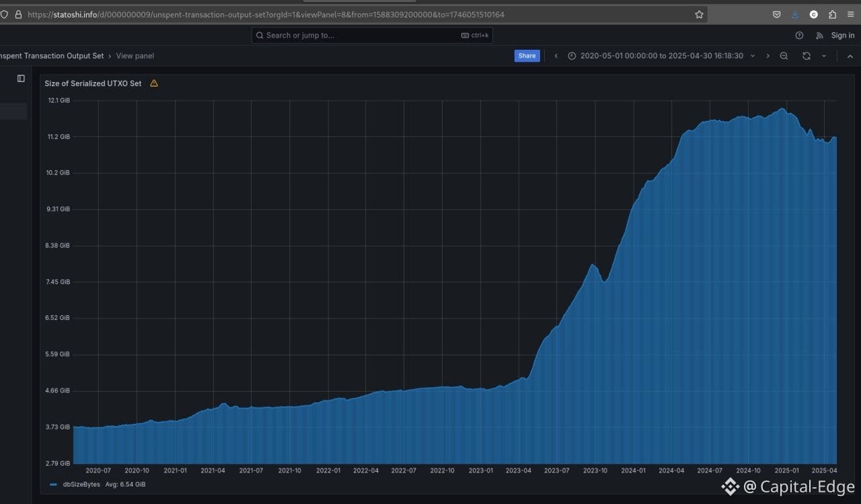
Task: Click the browser address bar URL
Action: pyautogui.click(x=266, y=14)
